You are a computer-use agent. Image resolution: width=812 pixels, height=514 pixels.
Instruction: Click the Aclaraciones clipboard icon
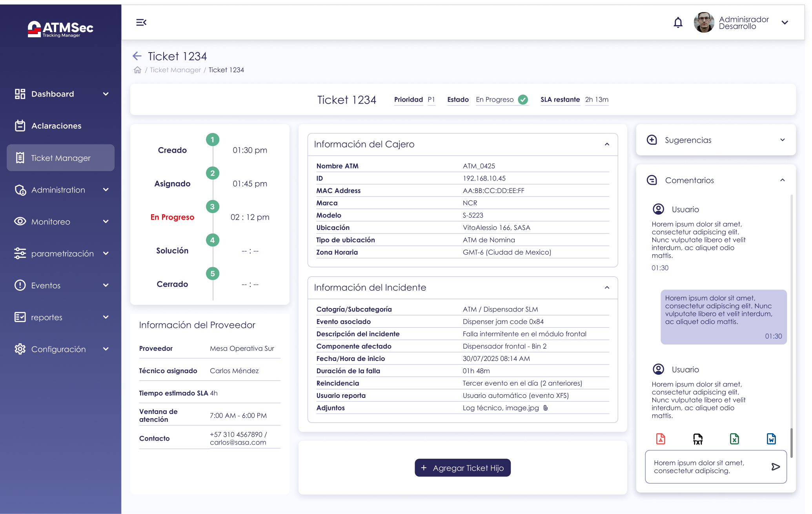(20, 126)
